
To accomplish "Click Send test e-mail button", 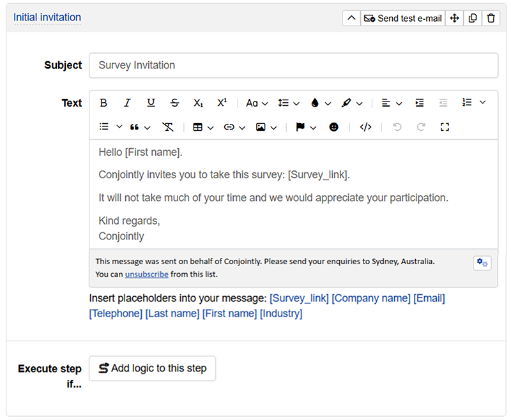I will pos(403,18).
